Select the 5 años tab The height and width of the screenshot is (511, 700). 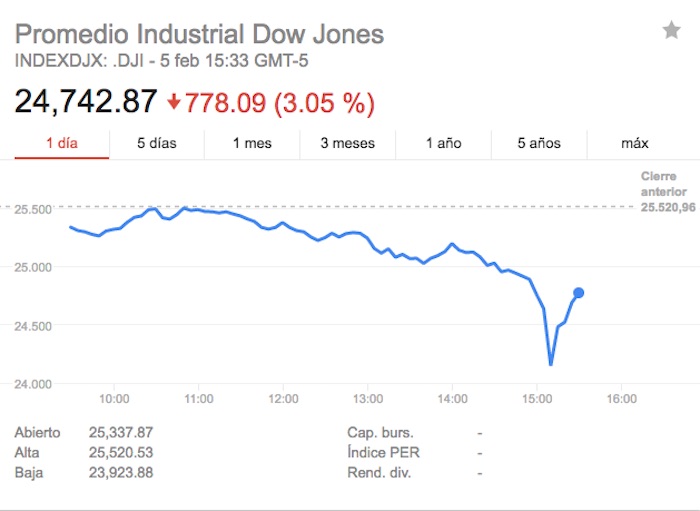coord(538,143)
